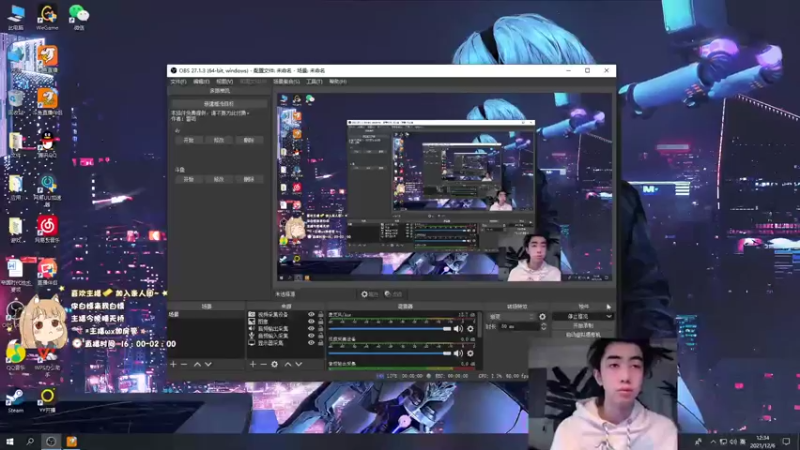The image size is (800, 450).
Task: Open the 文件(F) menu
Action: (178, 82)
